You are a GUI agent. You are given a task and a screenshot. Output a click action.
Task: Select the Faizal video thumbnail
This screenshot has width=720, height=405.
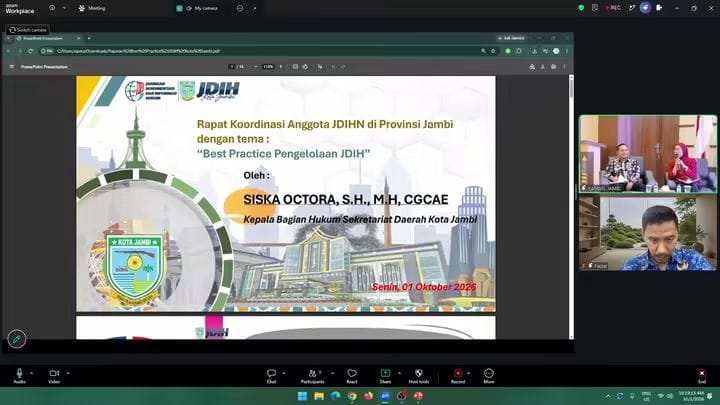point(647,233)
